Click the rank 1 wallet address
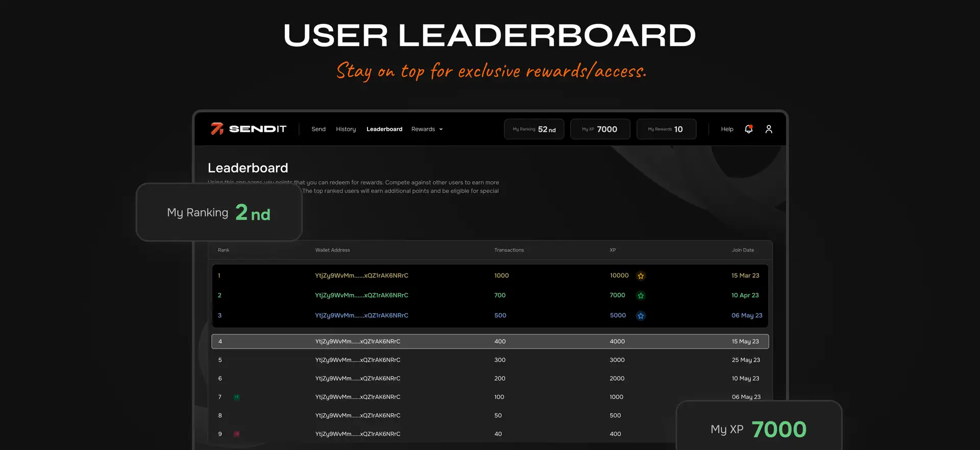This screenshot has height=450, width=980. coord(361,276)
